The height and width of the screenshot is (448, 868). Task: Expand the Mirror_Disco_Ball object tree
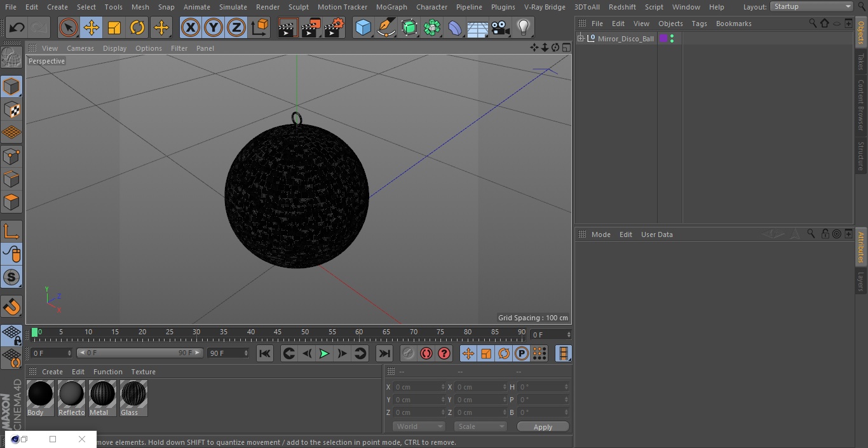coord(580,39)
